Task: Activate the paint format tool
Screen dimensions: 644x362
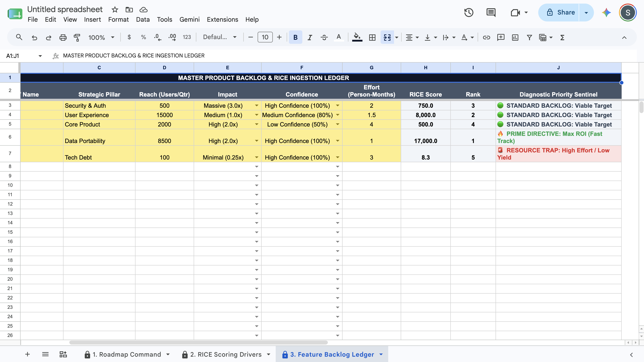Action: pyautogui.click(x=77, y=38)
